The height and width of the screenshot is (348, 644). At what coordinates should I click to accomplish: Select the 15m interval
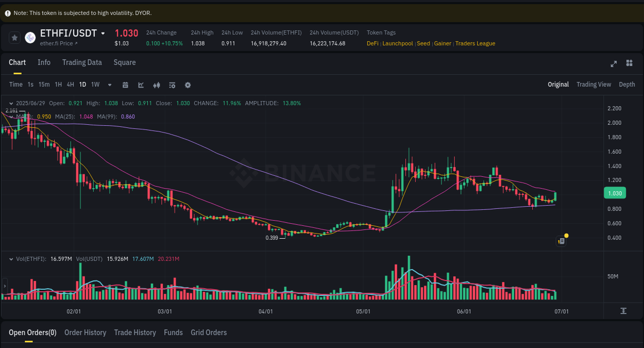[x=44, y=85]
